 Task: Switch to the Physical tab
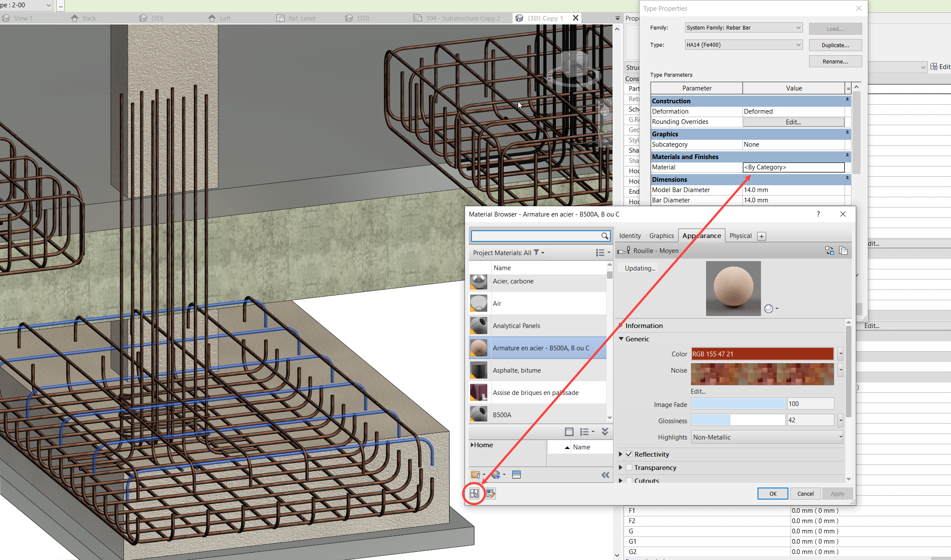(740, 236)
